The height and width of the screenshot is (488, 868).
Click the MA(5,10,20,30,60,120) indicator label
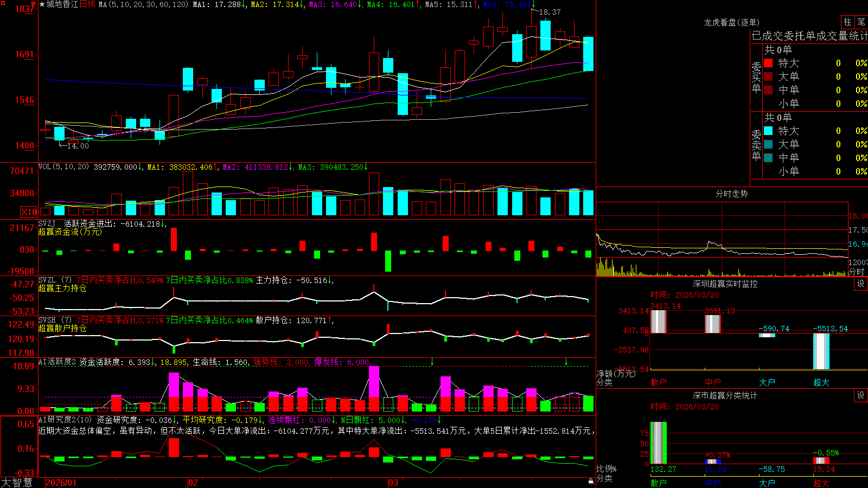143,4
